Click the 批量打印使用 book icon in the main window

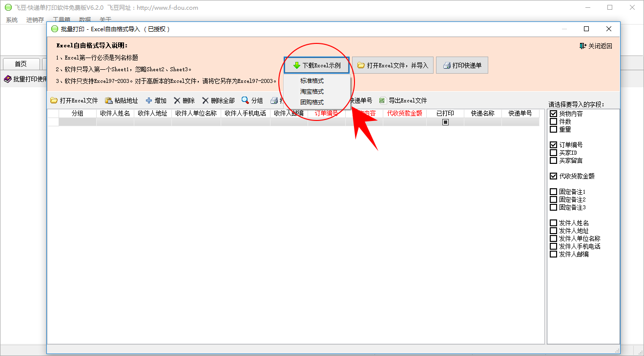click(7, 79)
